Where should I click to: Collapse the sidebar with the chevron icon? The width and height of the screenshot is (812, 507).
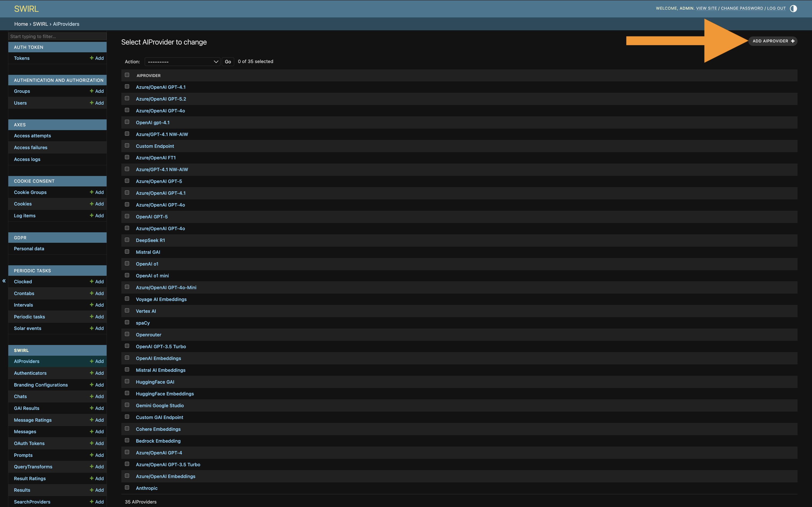pos(4,281)
